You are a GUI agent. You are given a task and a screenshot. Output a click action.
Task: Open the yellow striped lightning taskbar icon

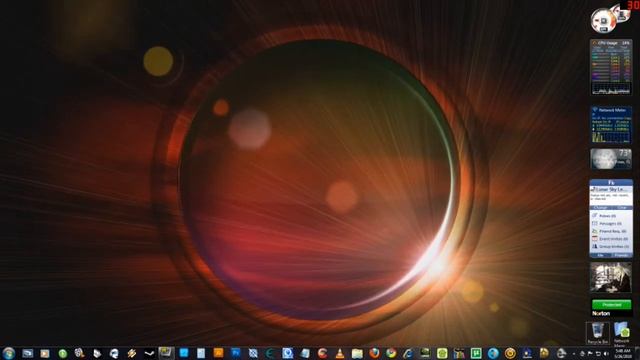pyautogui.click(x=131, y=353)
